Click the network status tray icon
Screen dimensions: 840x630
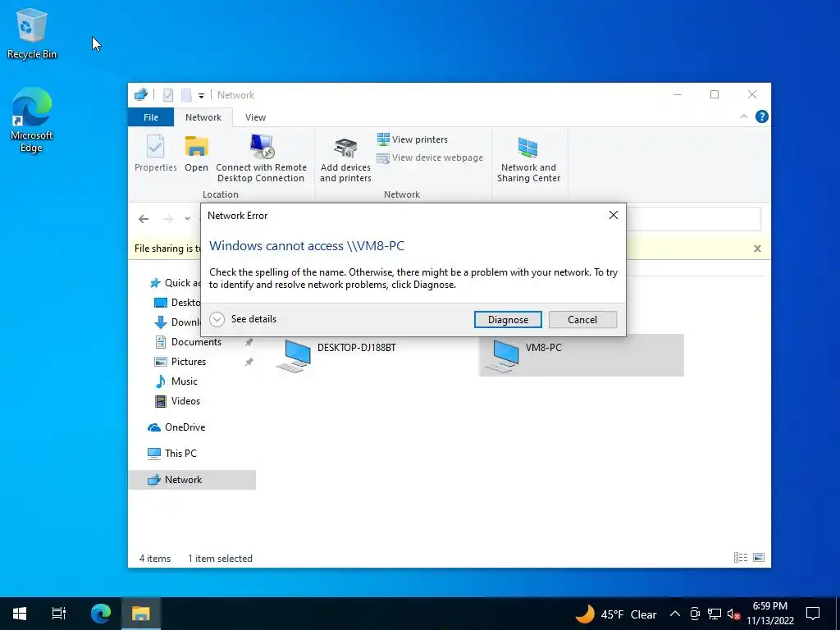point(714,614)
